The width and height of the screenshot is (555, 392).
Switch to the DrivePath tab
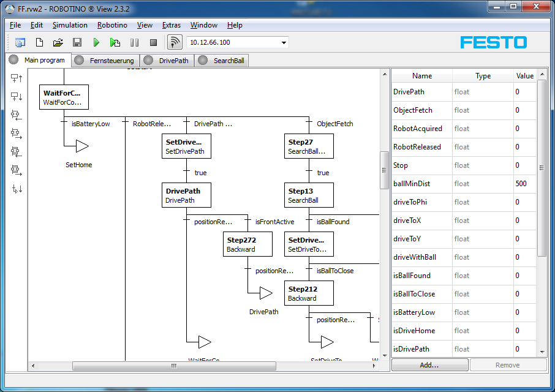click(x=167, y=61)
